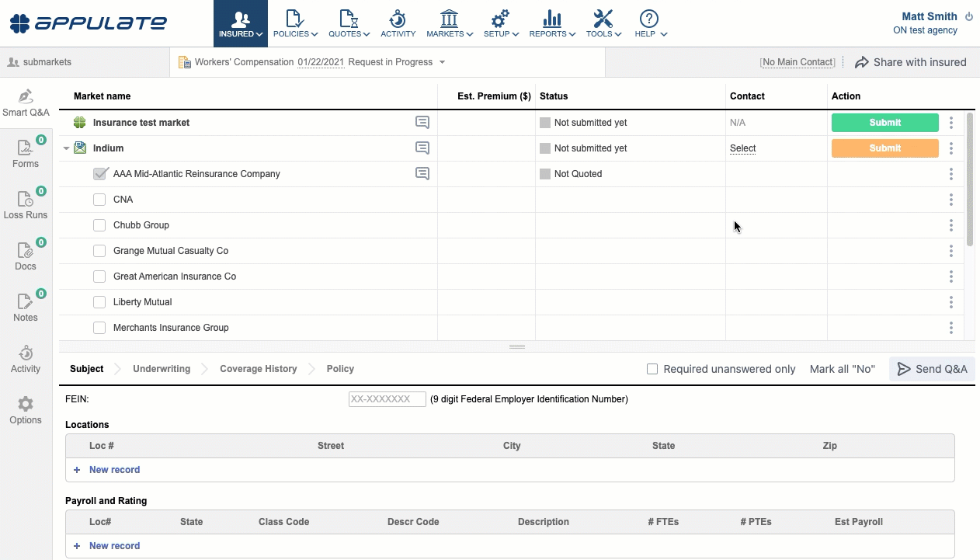Screen dimensions: 980x560
Task: Check the Chubb Group checkbox
Action: pos(99,225)
